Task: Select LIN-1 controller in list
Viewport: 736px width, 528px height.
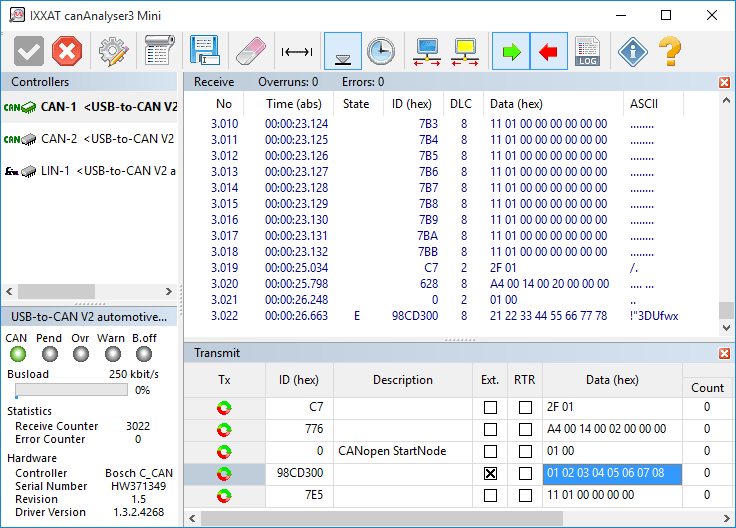Action: (89, 171)
